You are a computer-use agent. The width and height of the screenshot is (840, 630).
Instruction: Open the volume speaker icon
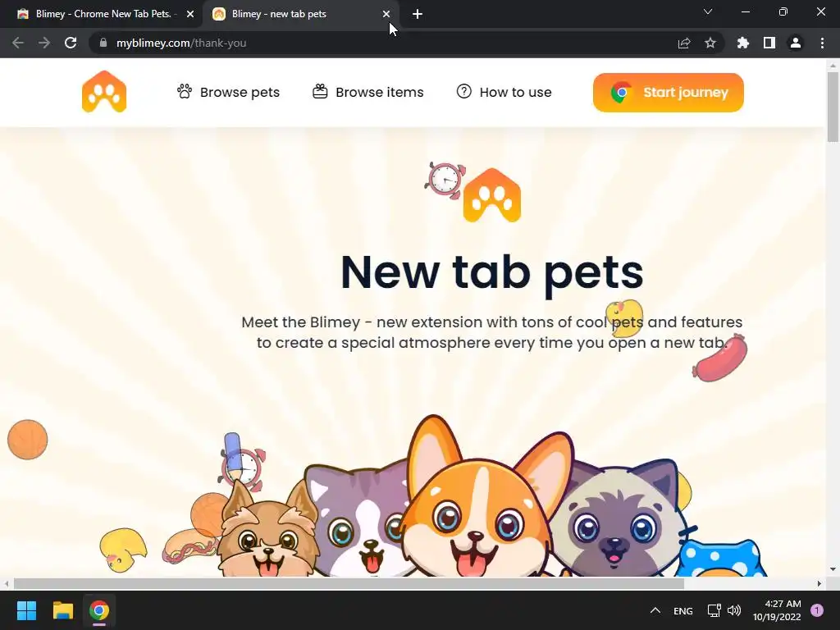[734, 610]
